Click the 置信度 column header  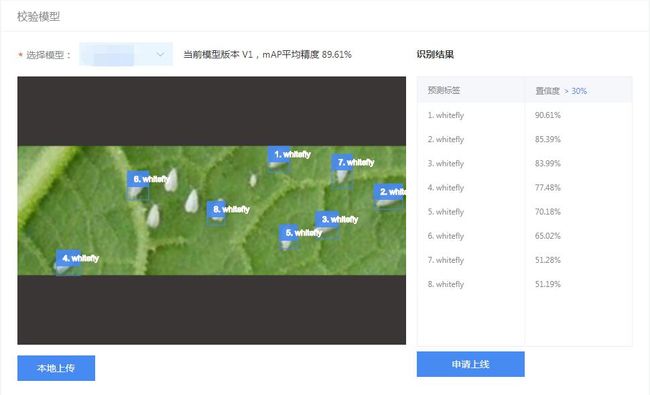click(548, 91)
